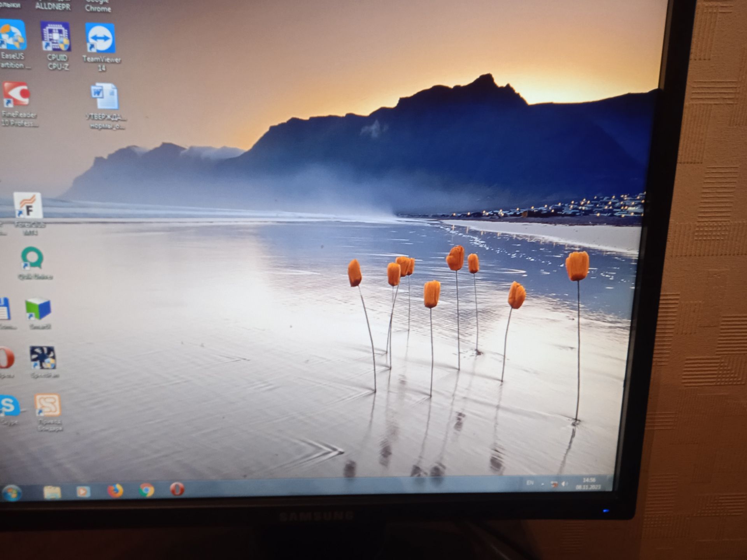Open the FineReader 10 Professional shortcut
The height and width of the screenshot is (560, 747).
click(x=18, y=104)
